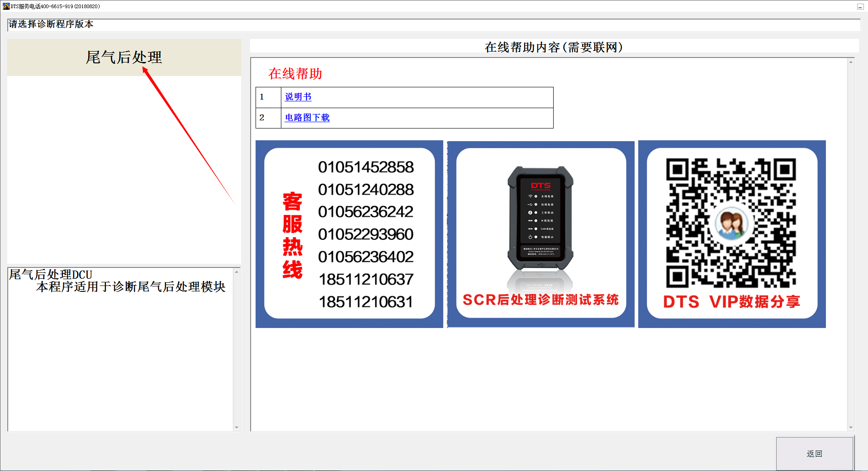Select the 尾气后处理 program entry
Image resolution: width=868 pixels, height=471 pixels.
(x=124, y=57)
